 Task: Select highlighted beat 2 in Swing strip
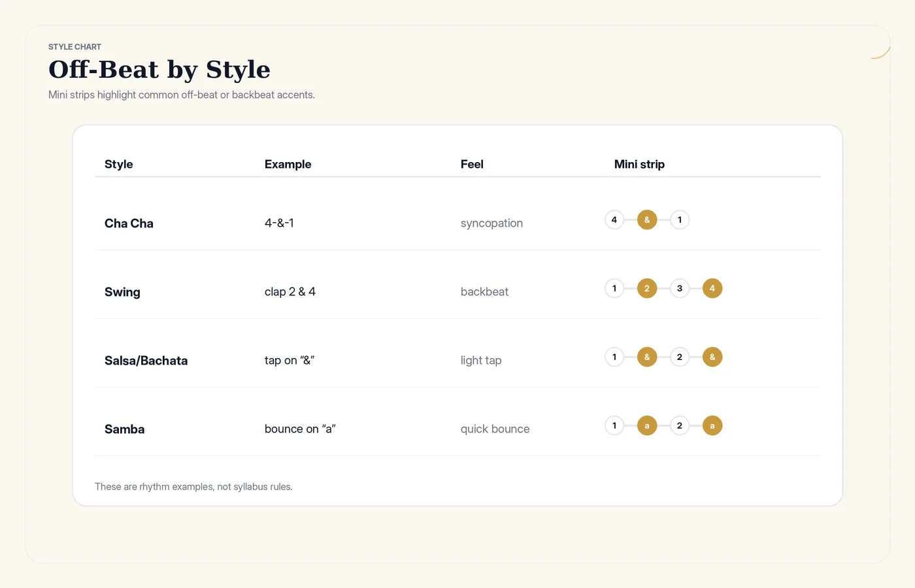point(647,289)
